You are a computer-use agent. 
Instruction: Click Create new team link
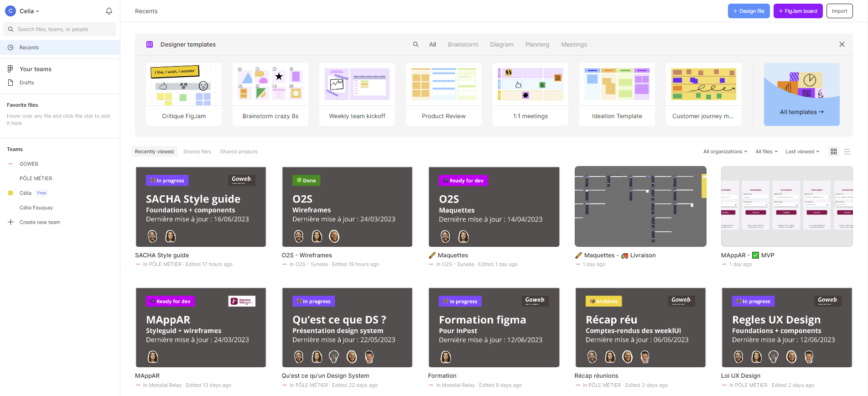coord(40,222)
